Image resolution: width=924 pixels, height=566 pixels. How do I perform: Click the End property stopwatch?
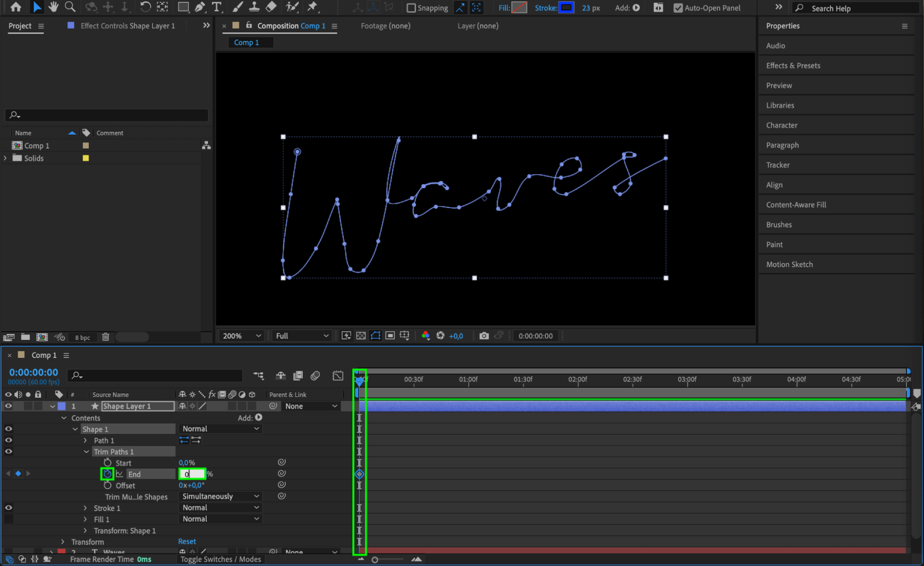pyautogui.click(x=107, y=474)
